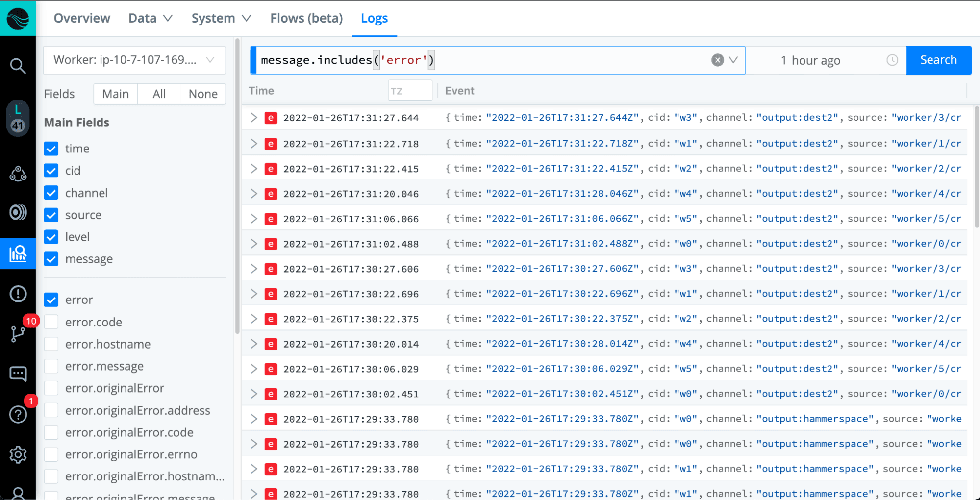Open the help question mark icon

pos(18,415)
